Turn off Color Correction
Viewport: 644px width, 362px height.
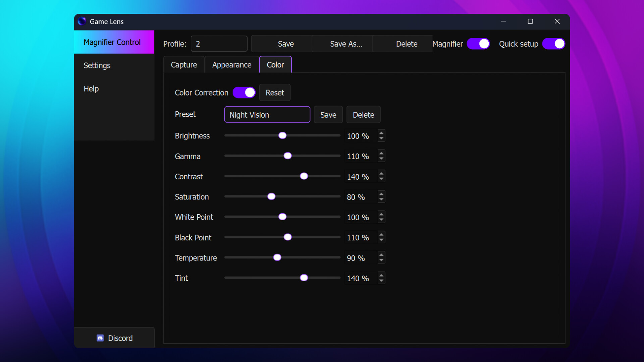point(244,93)
